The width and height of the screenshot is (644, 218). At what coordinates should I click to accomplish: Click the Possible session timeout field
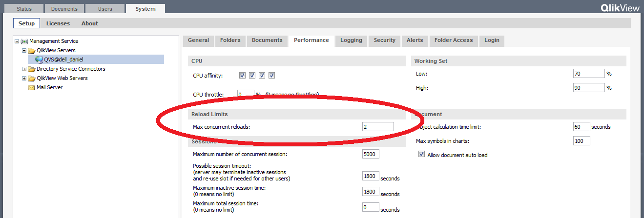371,176
